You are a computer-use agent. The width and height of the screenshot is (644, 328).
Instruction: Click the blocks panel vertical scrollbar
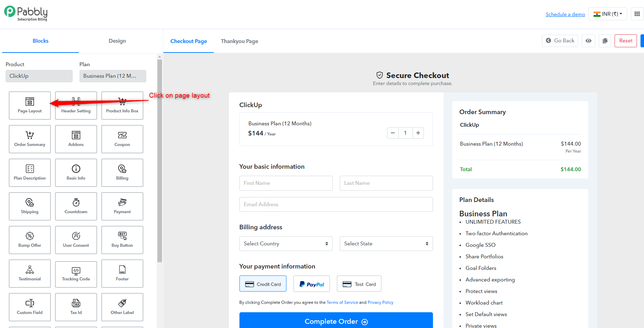160,161
